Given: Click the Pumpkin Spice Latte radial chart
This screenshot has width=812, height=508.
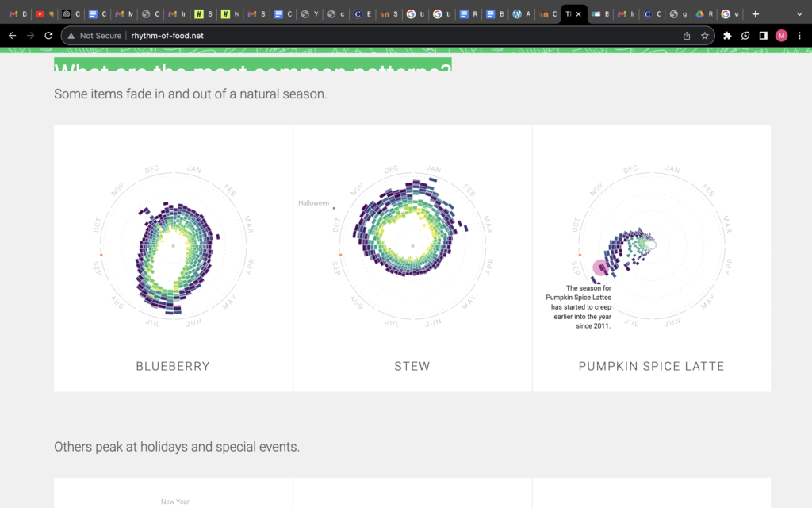Looking at the screenshot, I should tap(652, 246).
